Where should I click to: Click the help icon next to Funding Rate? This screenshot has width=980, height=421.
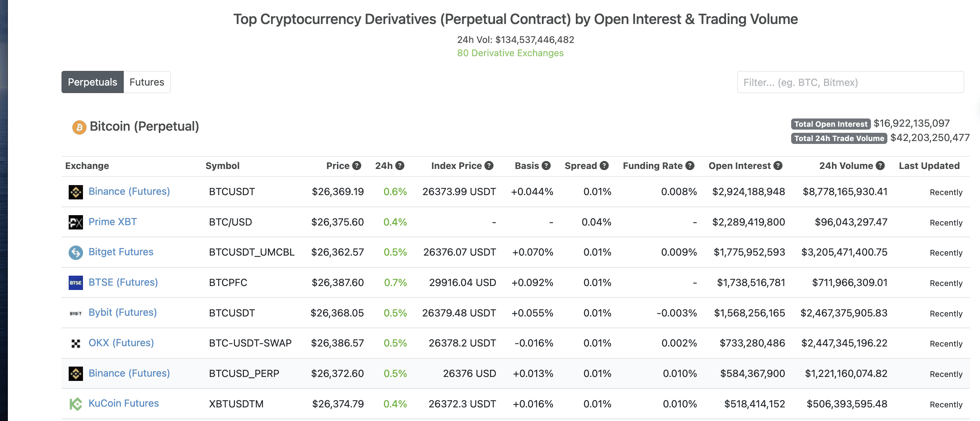(x=690, y=166)
